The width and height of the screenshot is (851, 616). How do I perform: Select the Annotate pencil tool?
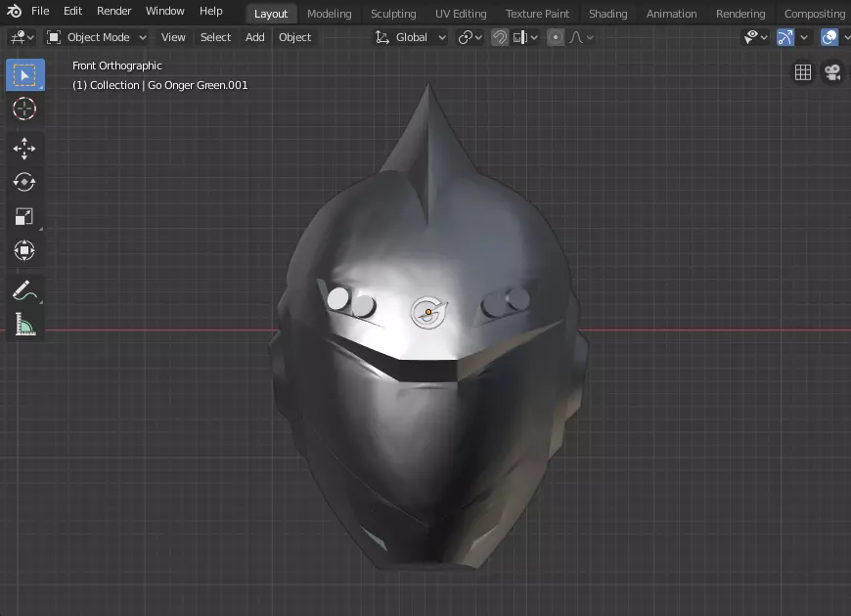click(24, 290)
